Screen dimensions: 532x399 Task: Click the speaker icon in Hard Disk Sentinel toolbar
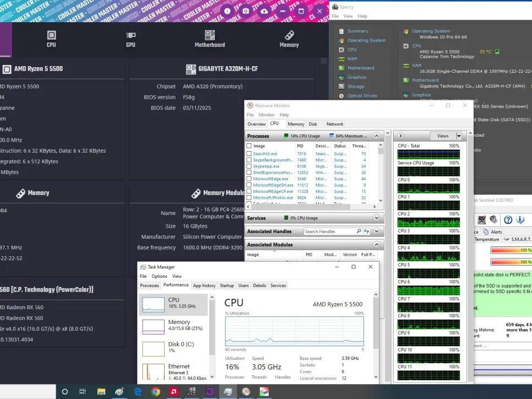pos(493,220)
